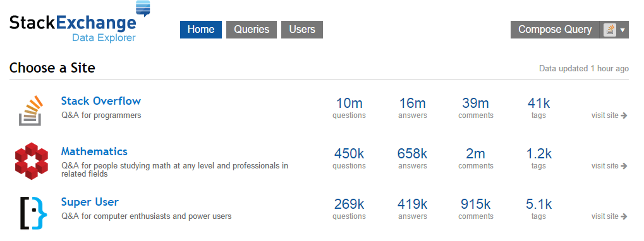Image resolution: width=644 pixels, height=241 pixels.
Task: Click Mathematics' 658k answers count
Action: (x=412, y=153)
